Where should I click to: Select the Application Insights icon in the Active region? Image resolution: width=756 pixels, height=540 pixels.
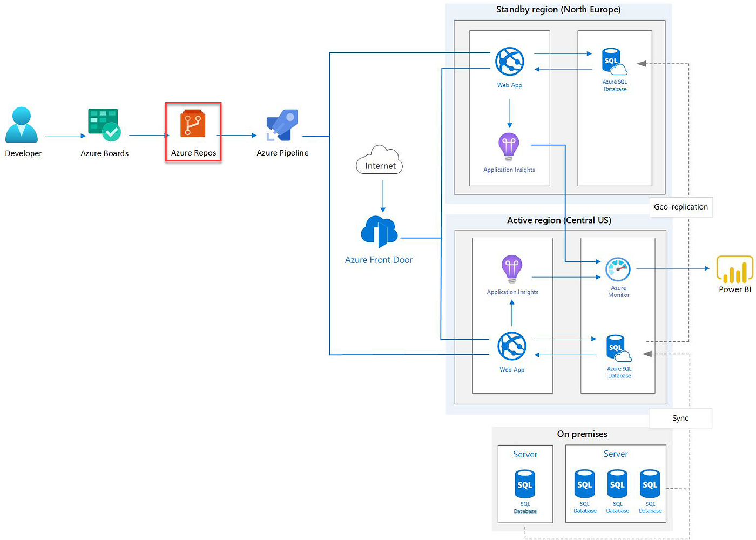click(x=511, y=270)
